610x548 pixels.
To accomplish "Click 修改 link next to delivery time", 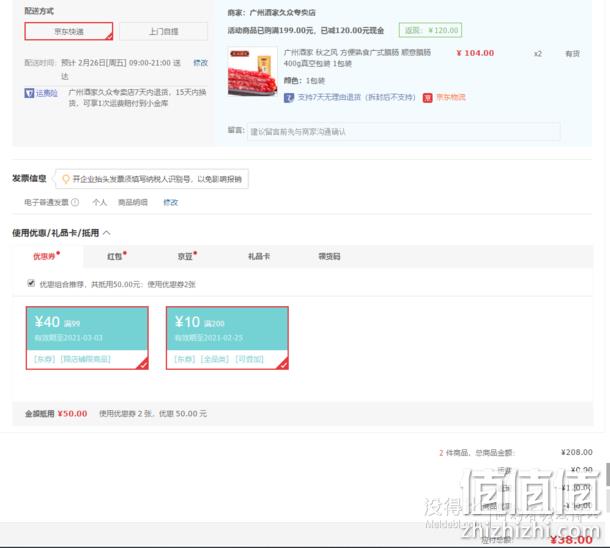I will click(200, 63).
